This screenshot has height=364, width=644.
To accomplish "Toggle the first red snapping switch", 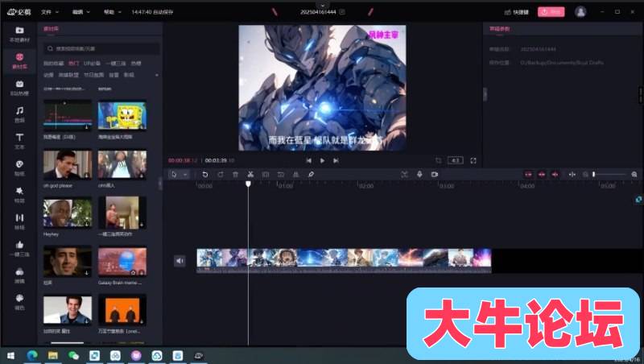I will coord(528,175).
